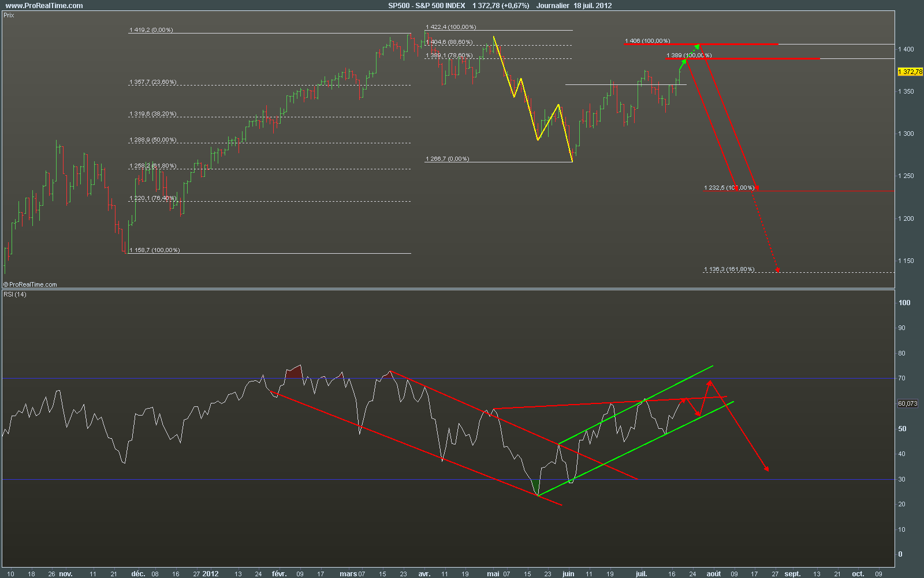The image size is (924, 578).
Task: Click 'oct.' on the time axis
Action: click(858, 574)
